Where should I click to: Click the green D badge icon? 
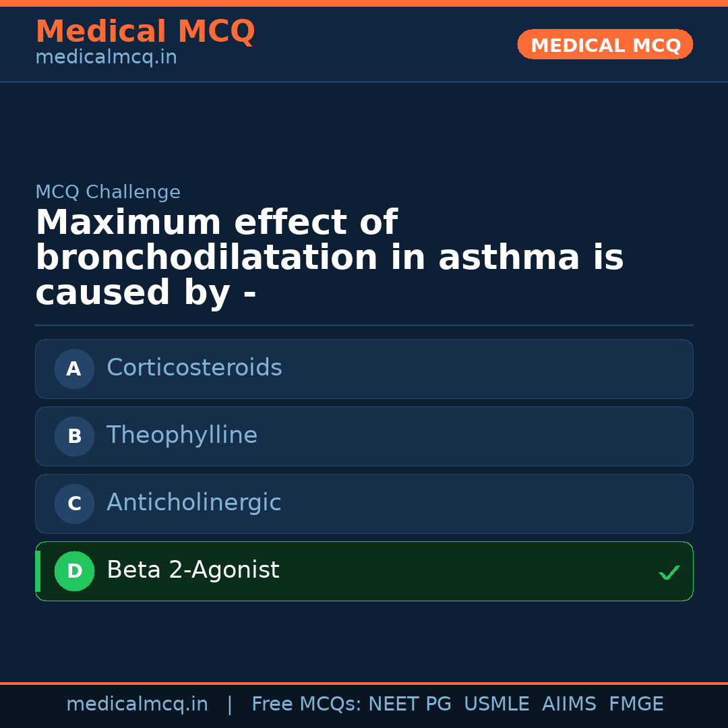pyautogui.click(x=74, y=571)
